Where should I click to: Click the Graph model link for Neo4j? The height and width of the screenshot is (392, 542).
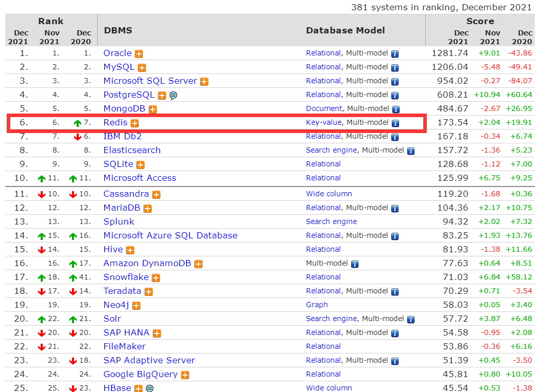pyautogui.click(x=317, y=305)
